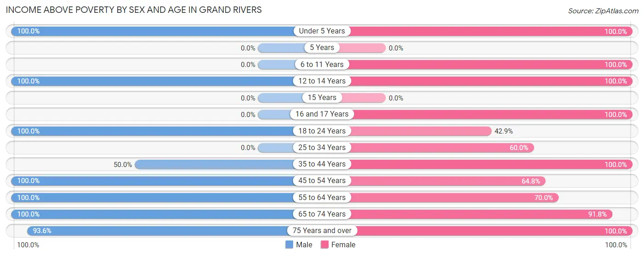Select the 5 Years age label
The width and height of the screenshot is (644, 256).
[x=322, y=48]
